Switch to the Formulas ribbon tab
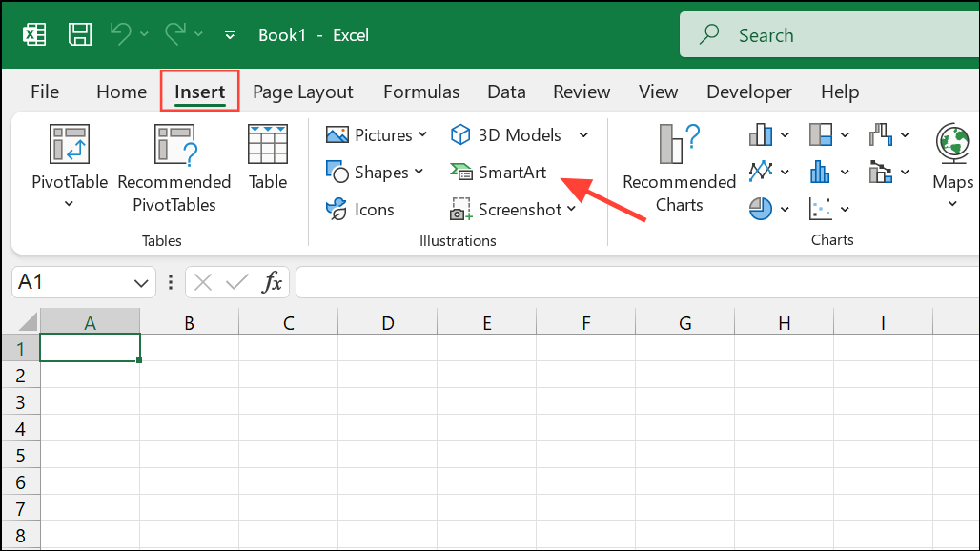The width and height of the screenshot is (980, 551). 421,92
